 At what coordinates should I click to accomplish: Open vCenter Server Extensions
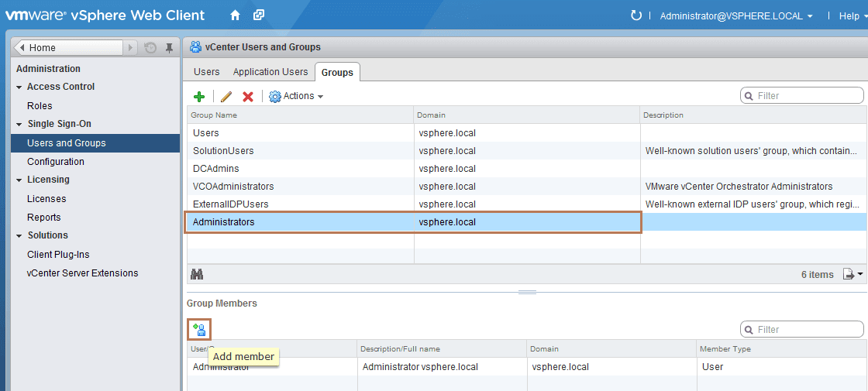click(82, 273)
